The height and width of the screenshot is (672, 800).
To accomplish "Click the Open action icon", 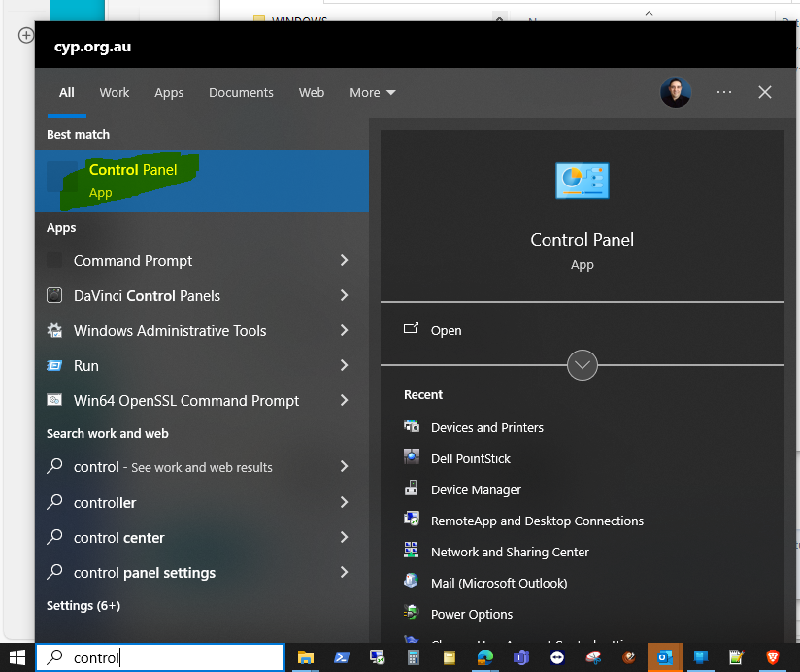I will coord(412,328).
